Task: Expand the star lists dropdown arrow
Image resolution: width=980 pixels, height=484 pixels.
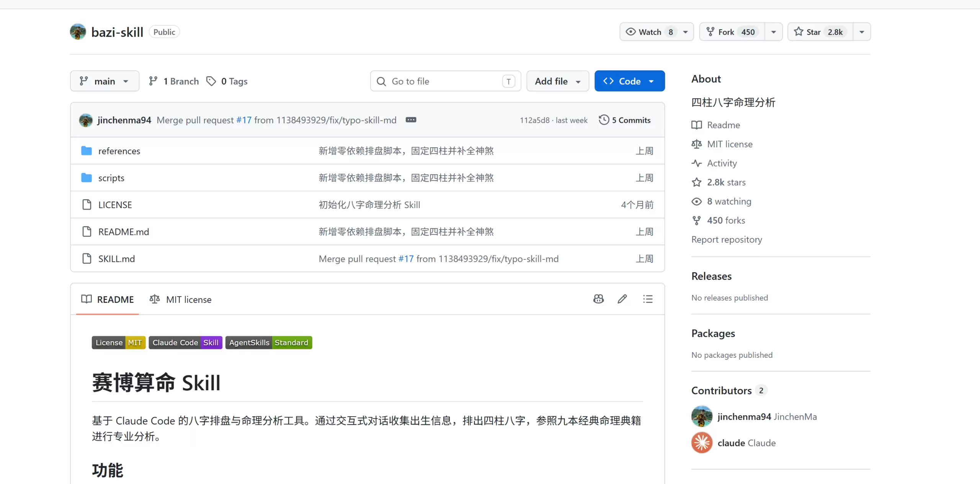Action: tap(862, 32)
